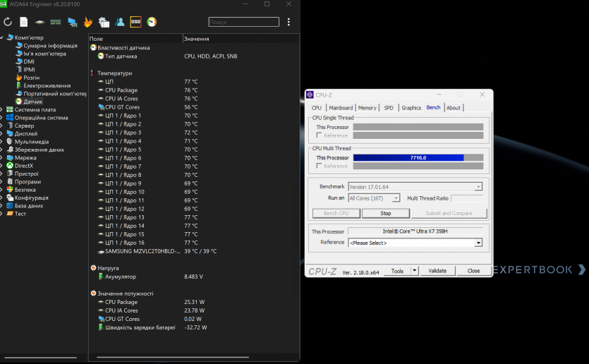The width and height of the screenshot is (589, 364).
Task: Tick Reference checkbox under CPU Multi Thread
Action: coord(320,166)
